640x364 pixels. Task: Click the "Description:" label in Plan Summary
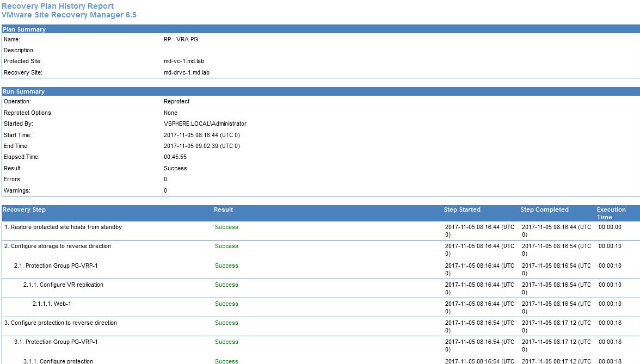pyautogui.click(x=19, y=50)
